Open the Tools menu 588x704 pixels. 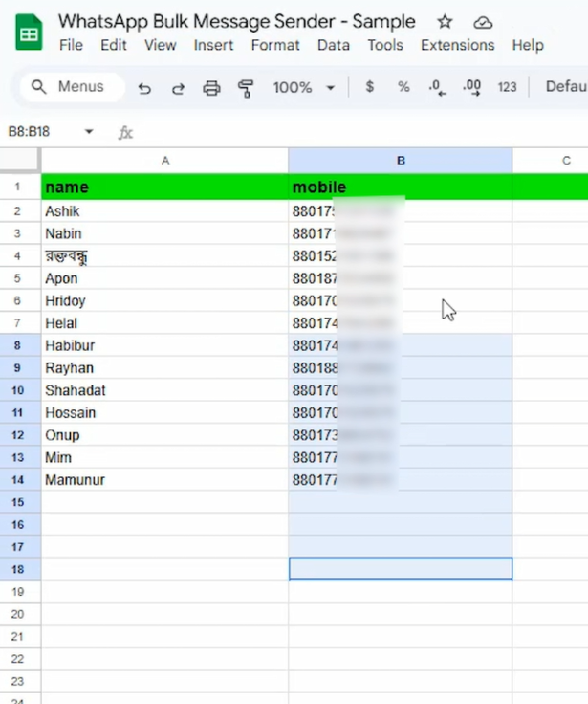pyautogui.click(x=385, y=45)
